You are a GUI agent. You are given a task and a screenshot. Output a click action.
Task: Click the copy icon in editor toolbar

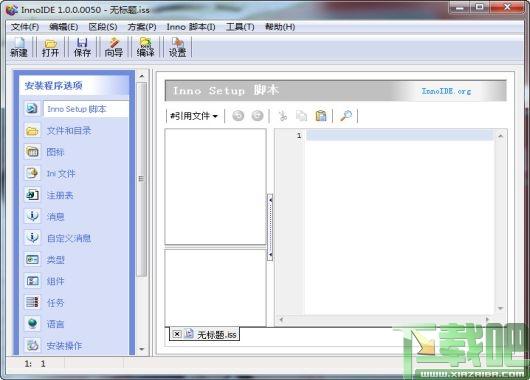pos(302,116)
